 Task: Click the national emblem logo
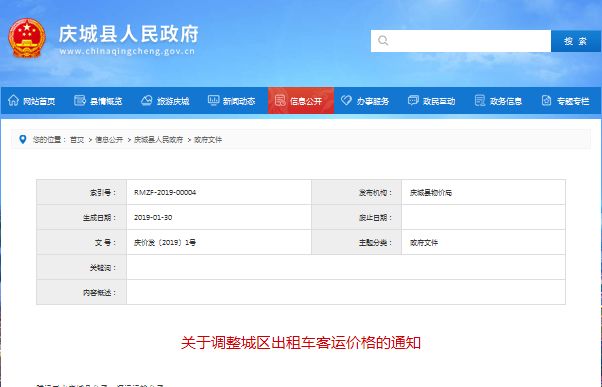pyautogui.click(x=27, y=38)
